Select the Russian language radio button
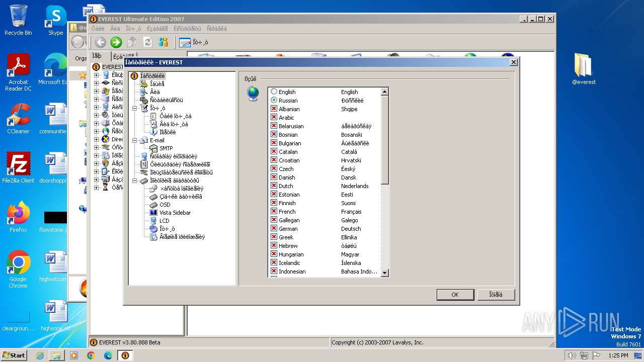 [274, 101]
